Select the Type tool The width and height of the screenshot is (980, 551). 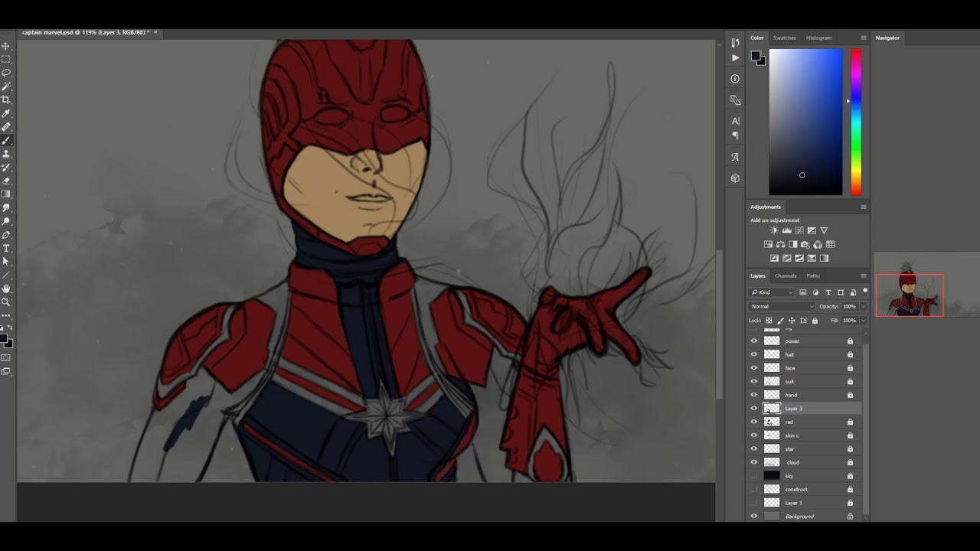tap(6, 248)
